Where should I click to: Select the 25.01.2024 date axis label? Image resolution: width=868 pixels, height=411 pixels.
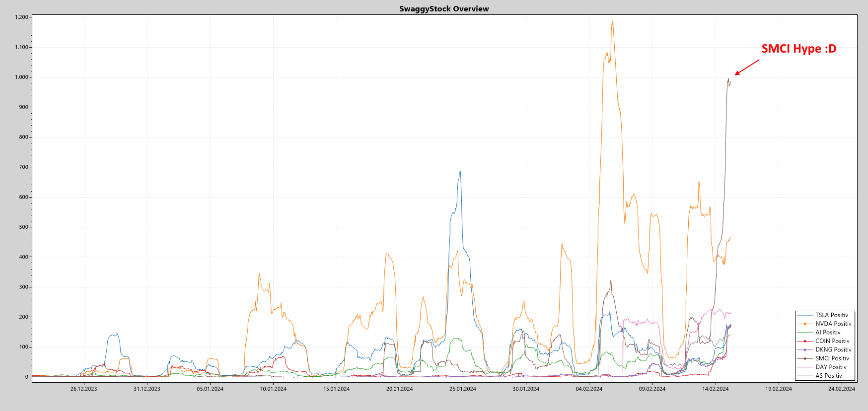[x=463, y=389]
